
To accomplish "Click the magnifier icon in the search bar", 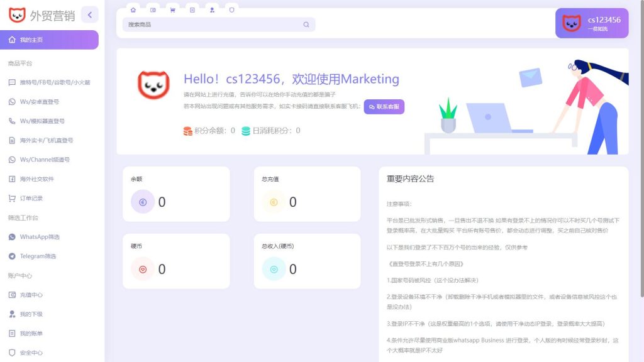I will pos(306,24).
